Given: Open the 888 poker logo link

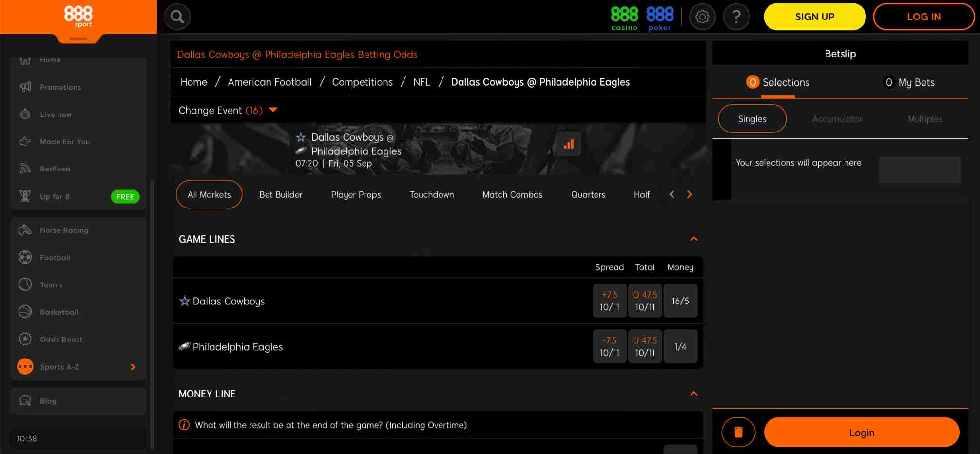Looking at the screenshot, I should coord(660,19).
